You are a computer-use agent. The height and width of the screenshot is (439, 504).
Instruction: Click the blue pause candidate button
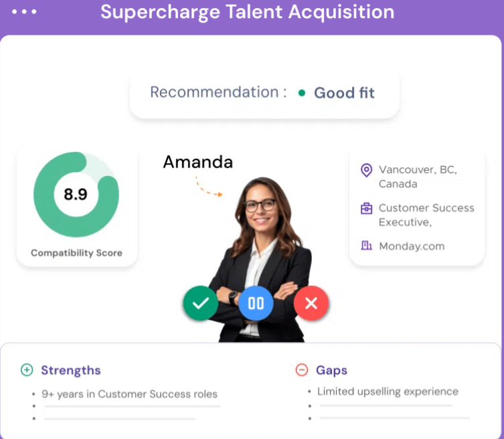[x=256, y=302]
